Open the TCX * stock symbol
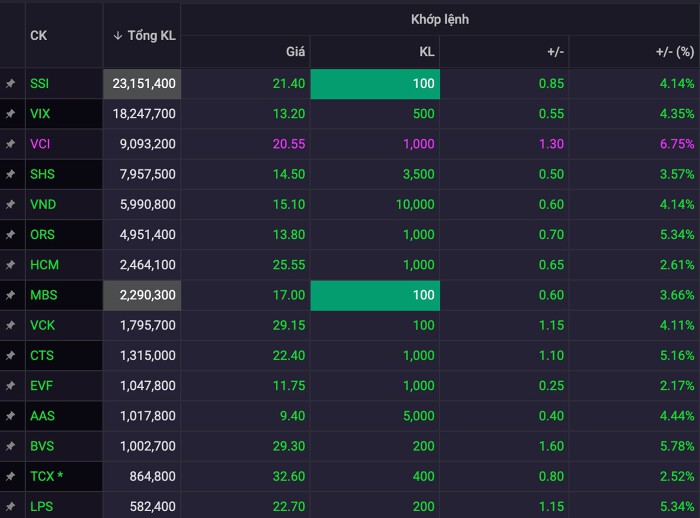Screen dimensions: 700x518 coord(46,476)
